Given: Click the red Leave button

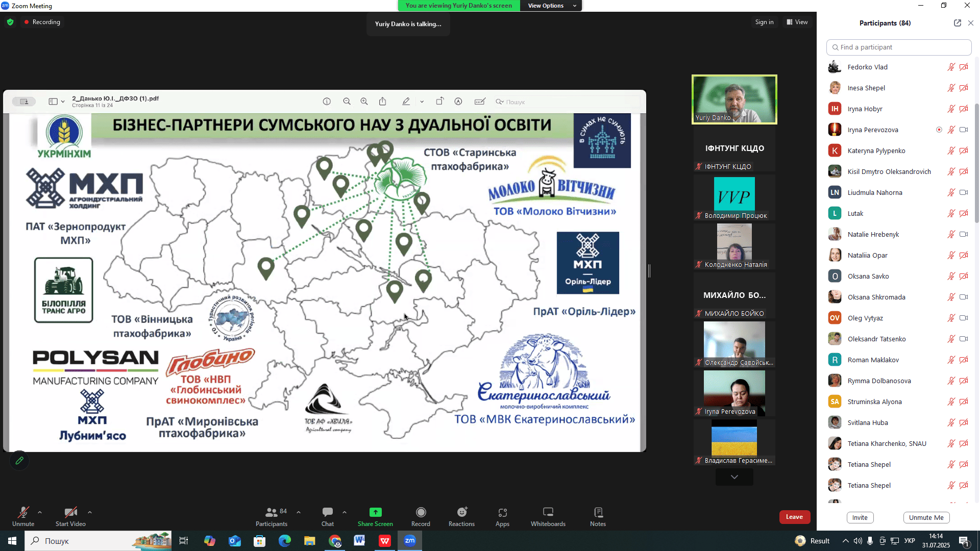Looking at the screenshot, I should click(x=794, y=517).
